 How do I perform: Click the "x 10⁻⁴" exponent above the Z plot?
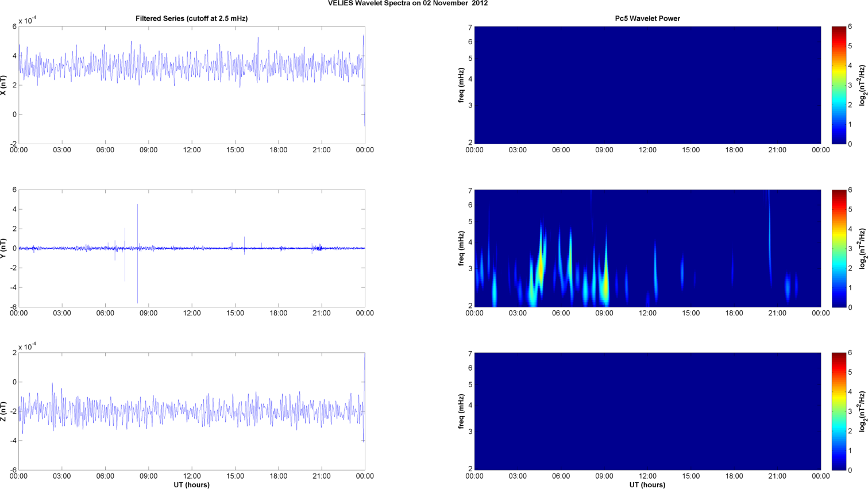click(x=27, y=346)
